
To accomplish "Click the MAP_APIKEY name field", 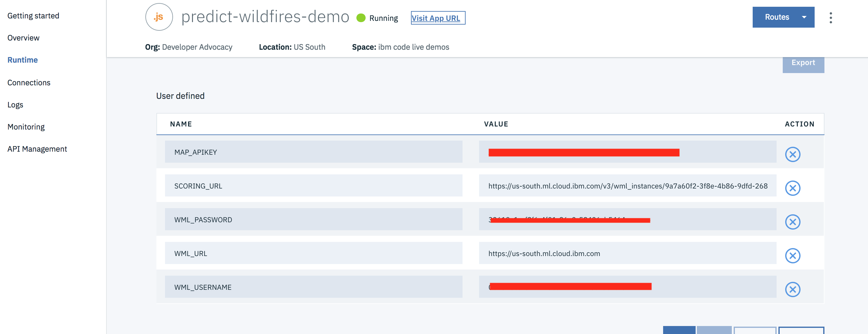I will point(313,152).
